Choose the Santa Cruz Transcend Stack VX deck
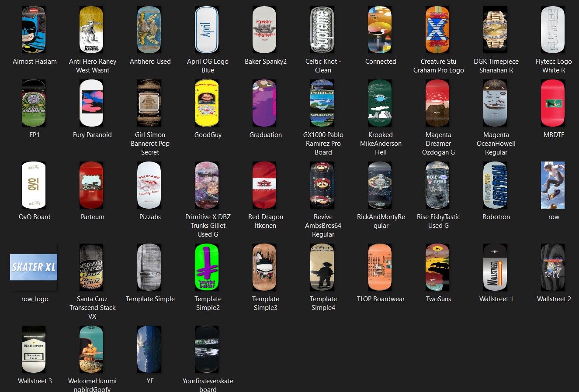Screen dimensions: 579x392 pyautogui.click(x=92, y=267)
